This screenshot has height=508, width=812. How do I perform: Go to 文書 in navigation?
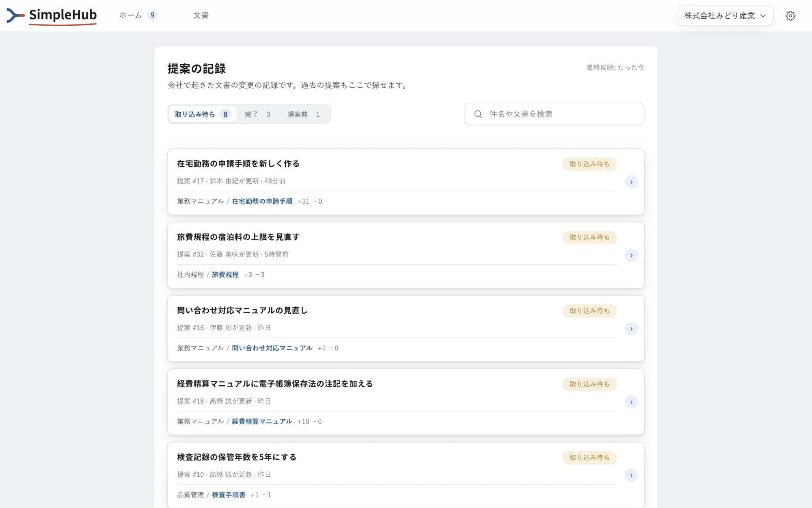[x=201, y=15]
